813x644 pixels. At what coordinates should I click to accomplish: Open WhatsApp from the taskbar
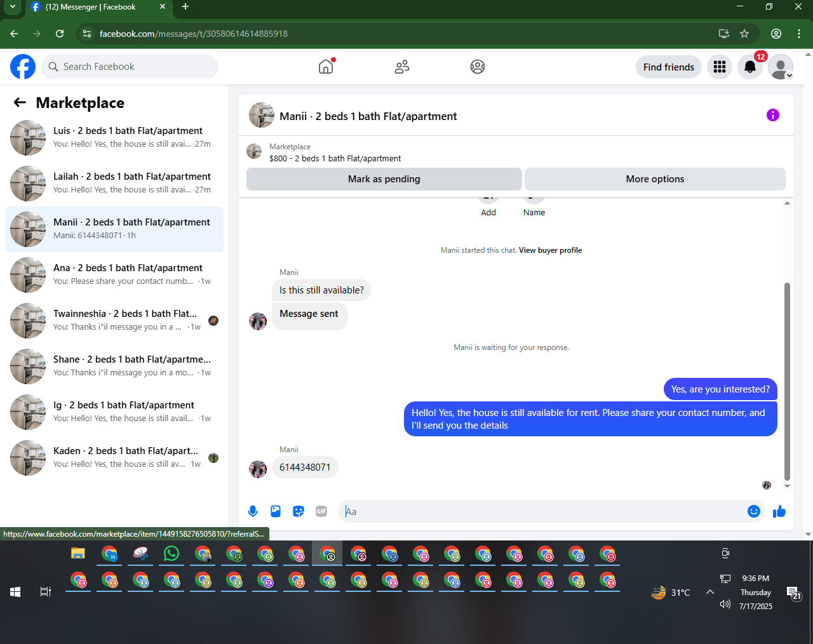coord(171,554)
